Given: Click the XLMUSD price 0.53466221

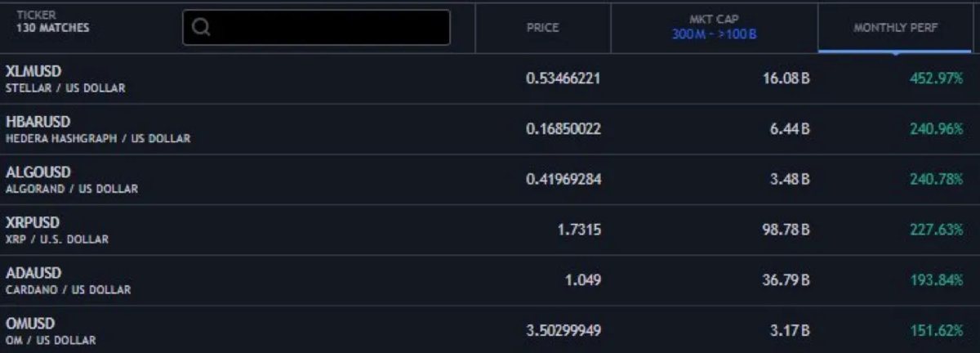Looking at the screenshot, I should 563,78.
